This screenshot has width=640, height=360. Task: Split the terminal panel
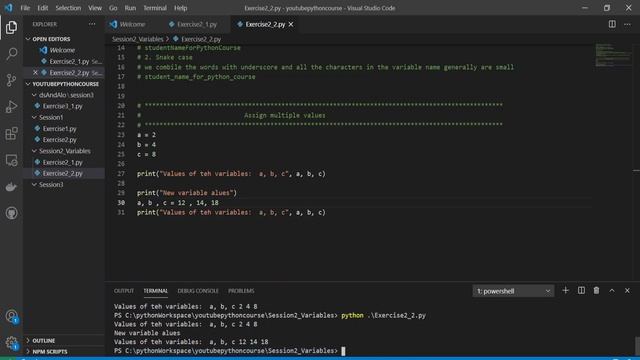(581, 291)
